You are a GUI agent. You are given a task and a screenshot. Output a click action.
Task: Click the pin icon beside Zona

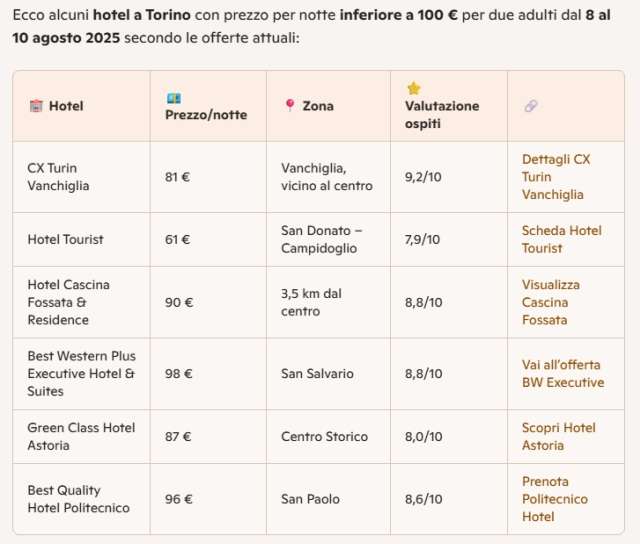coord(290,106)
